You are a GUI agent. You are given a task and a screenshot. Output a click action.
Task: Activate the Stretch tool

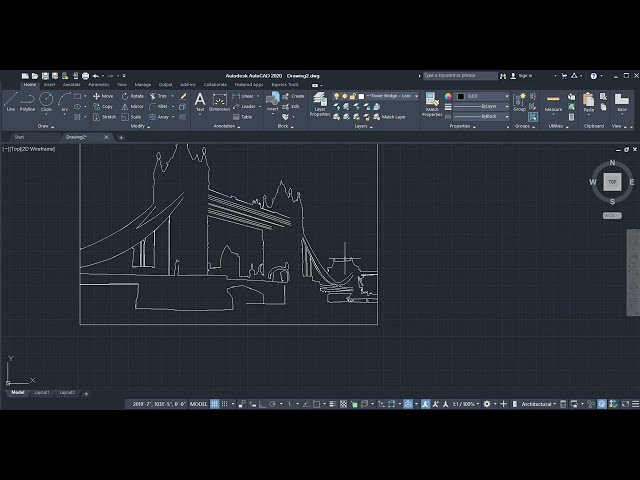point(104,117)
